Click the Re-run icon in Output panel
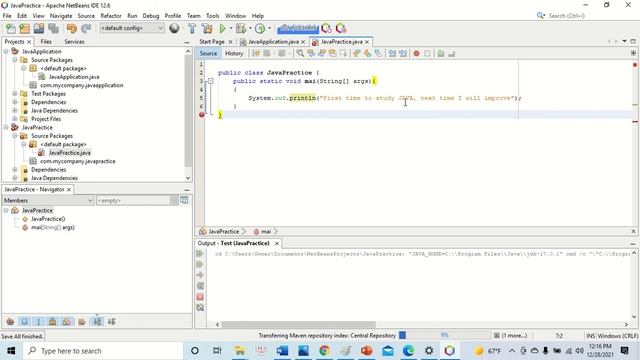This screenshot has width=640, height=360. click(200, 253)
